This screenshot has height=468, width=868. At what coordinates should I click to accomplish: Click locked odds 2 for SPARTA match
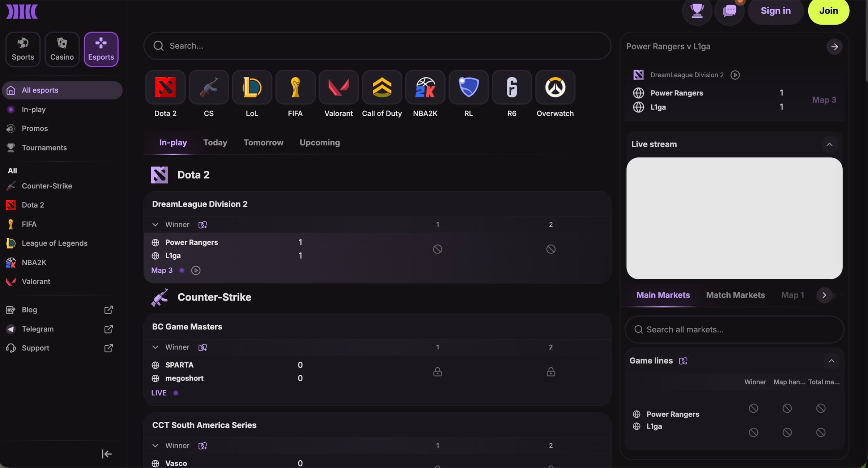pos(550,372)
